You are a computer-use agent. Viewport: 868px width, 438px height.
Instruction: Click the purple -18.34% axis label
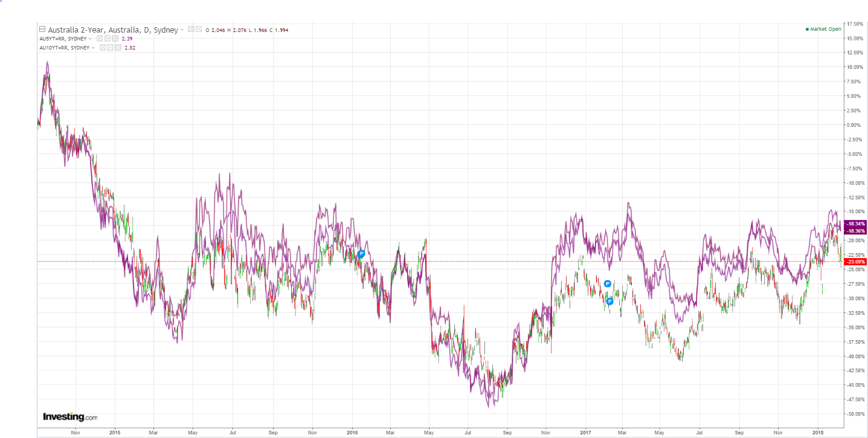click(855, 224)
